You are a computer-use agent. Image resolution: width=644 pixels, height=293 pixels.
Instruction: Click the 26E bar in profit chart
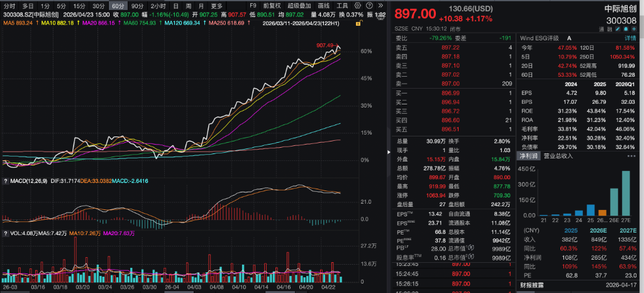[x=614, y=202]
